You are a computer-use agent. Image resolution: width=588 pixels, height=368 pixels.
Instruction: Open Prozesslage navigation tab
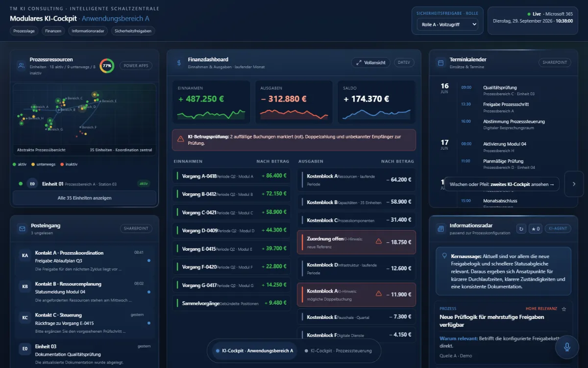pos(24,31)
